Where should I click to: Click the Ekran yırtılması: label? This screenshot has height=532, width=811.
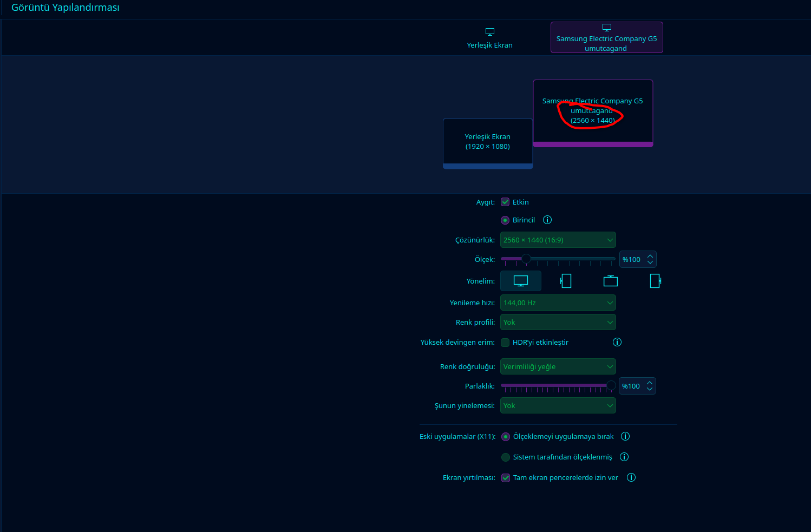tap(469, 478)
